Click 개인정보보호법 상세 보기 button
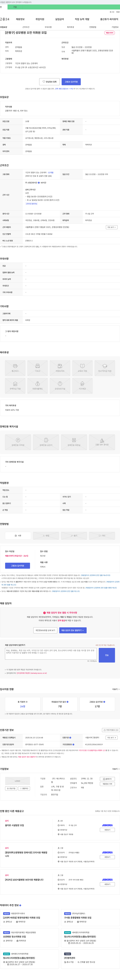This screenshot has width=120, height=980. [45, 630]
